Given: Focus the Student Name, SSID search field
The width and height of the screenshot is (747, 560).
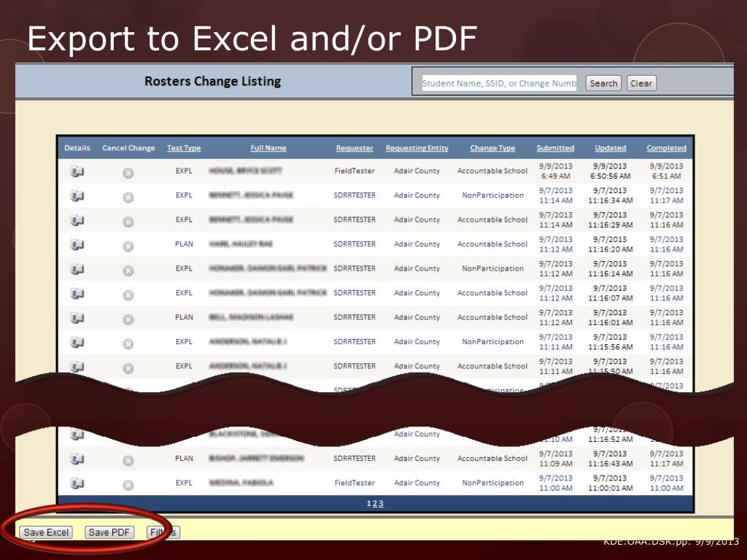Looking at the screenshot, I should (499, 83).
